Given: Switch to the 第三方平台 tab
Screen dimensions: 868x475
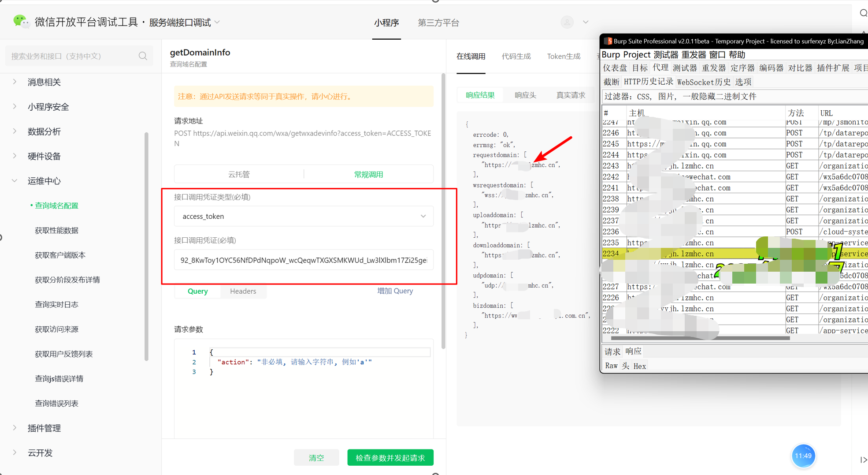Looking at the screenshot, I should [438, 22].
